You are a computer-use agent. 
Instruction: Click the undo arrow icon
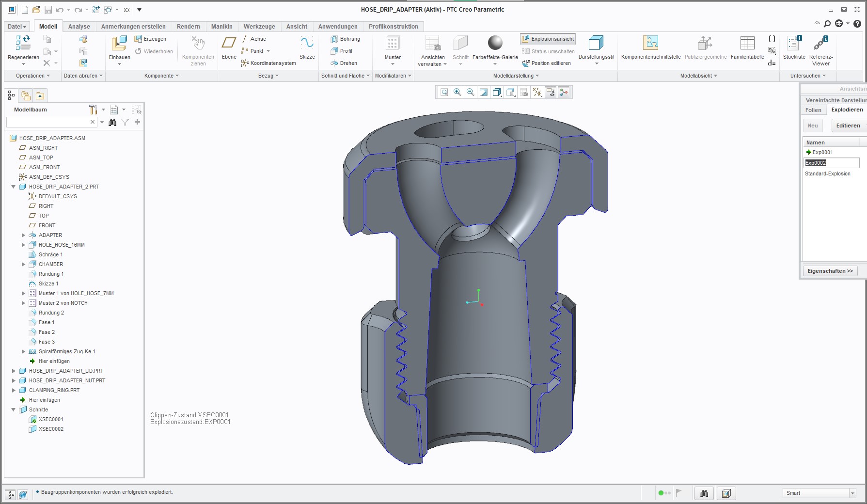coord(60,10)
